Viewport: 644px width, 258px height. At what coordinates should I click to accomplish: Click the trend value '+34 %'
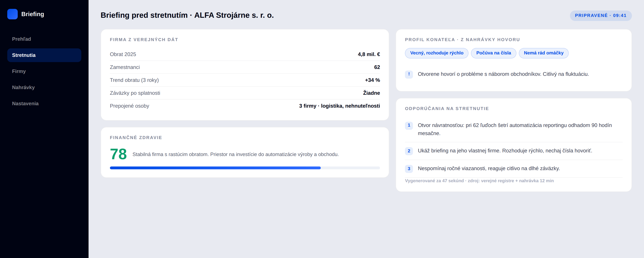point(372,80)
